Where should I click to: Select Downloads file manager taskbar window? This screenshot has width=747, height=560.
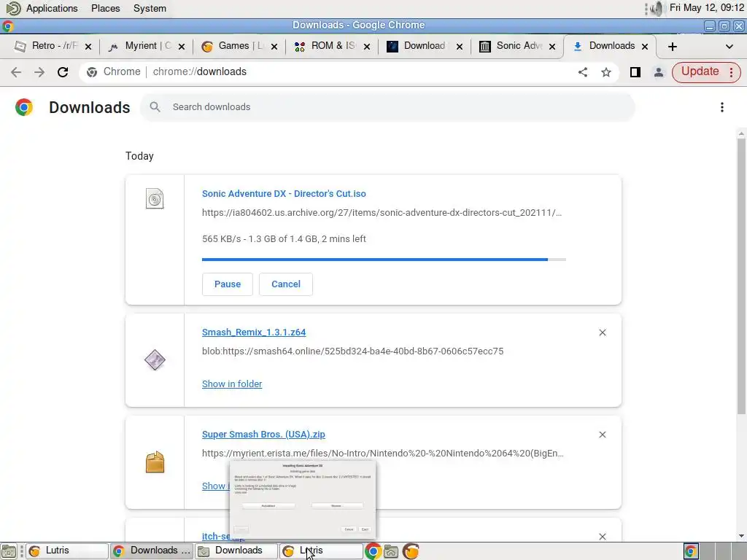click(236, 551)
